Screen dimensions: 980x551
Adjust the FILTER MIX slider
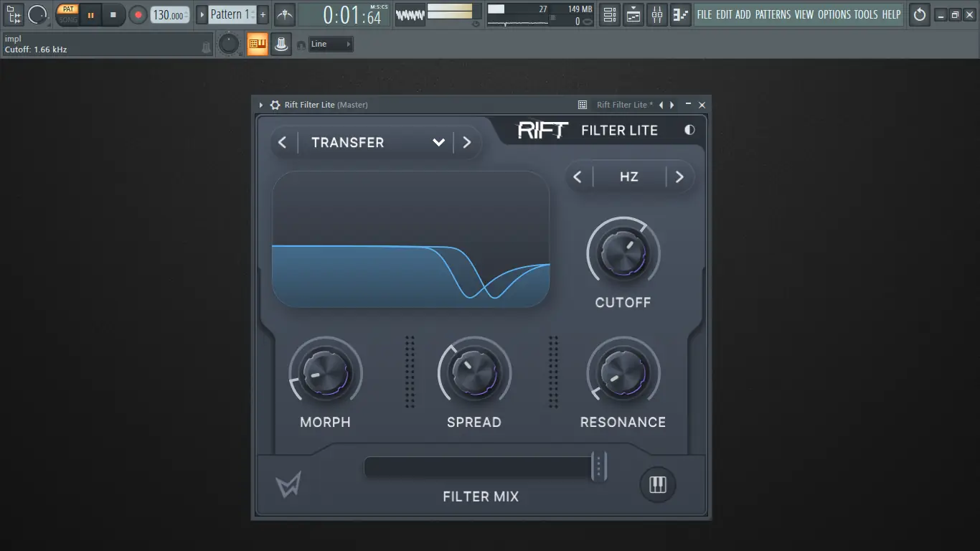[x=598, y=466]
